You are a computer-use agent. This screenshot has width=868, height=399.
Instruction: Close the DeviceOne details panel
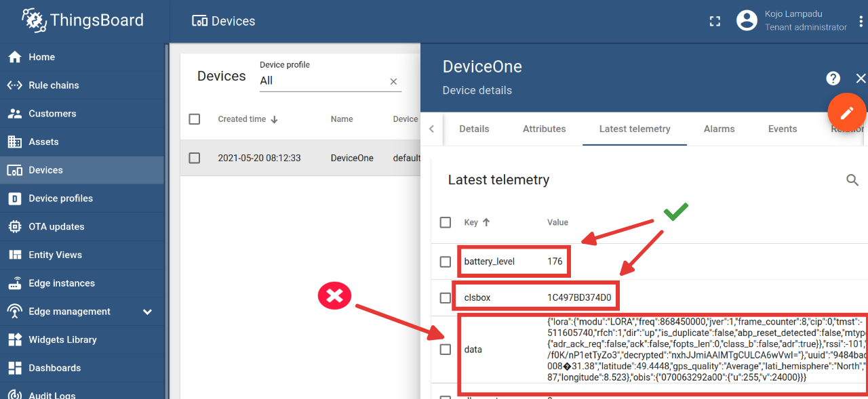tap(861, 79)
